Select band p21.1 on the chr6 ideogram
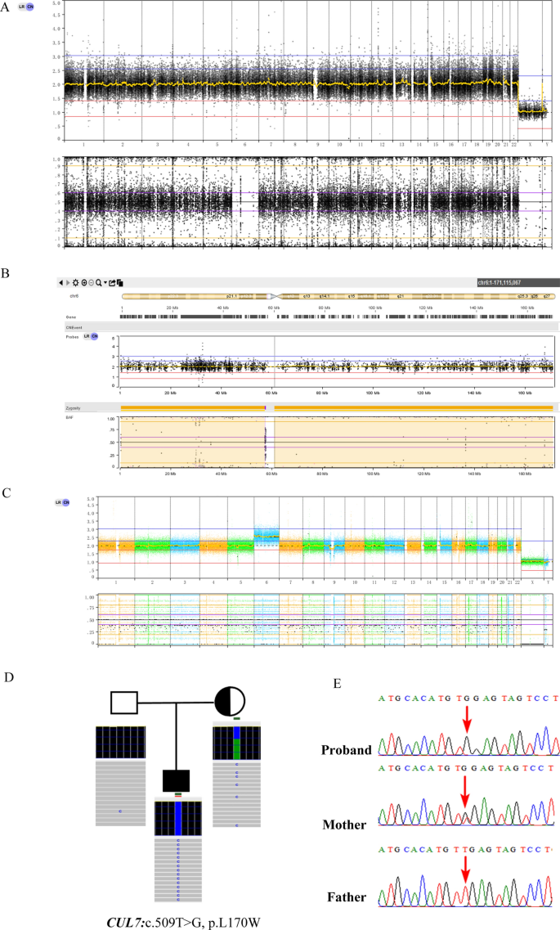560x930 pixels. coord(231,295)
